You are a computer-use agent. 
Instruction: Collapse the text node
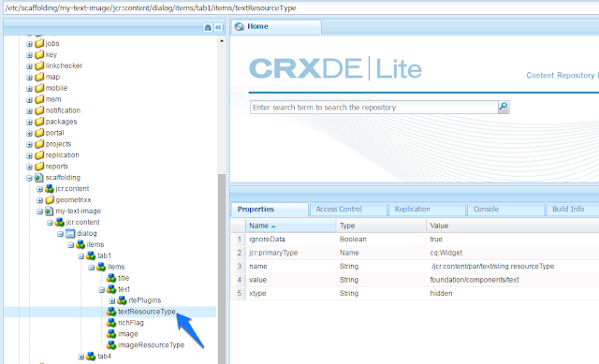[x=102, y=289]
